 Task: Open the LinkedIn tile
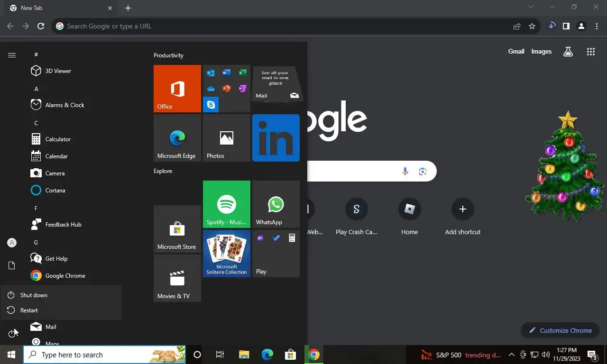point(276,138)
